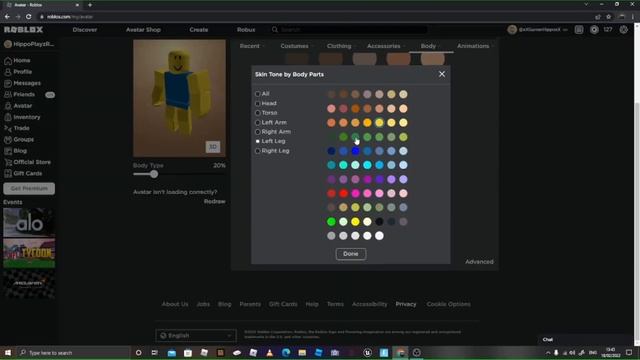Open the Friends list in the sidebar
640x360 pixels.
pos(20,94)
